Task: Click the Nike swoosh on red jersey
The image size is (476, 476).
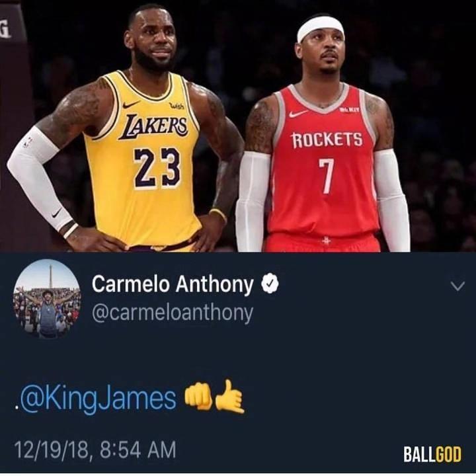Action: (298, 114)
